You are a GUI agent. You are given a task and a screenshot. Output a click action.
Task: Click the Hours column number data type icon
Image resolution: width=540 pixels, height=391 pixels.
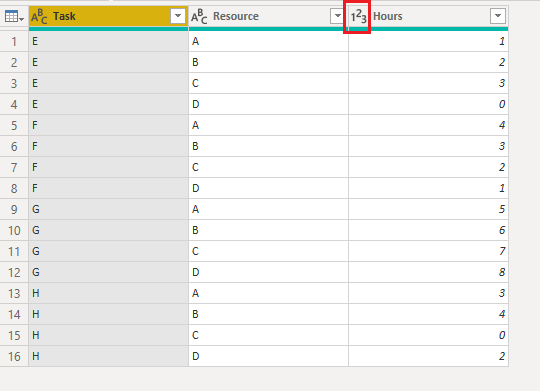(x=358, y=16)
